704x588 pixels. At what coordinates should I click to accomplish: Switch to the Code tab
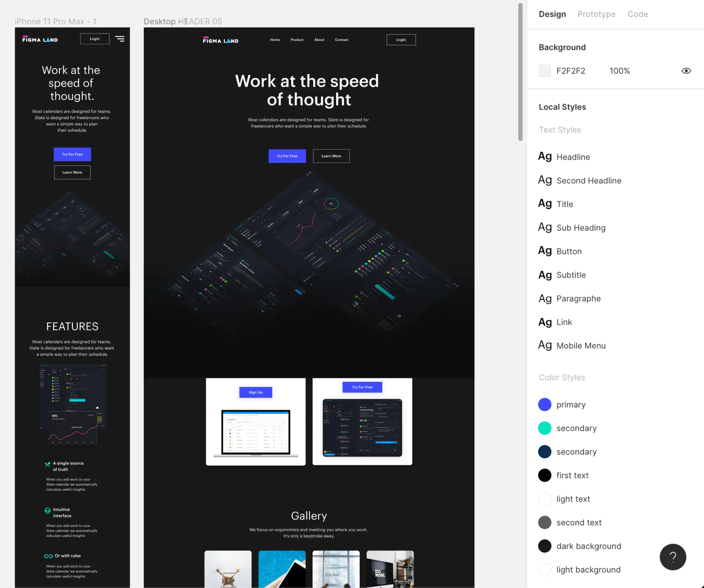pos(638,14)
